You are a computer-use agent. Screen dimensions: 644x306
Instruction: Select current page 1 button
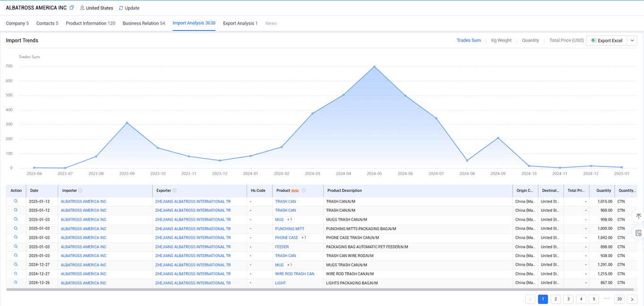(x=543, y=299)
